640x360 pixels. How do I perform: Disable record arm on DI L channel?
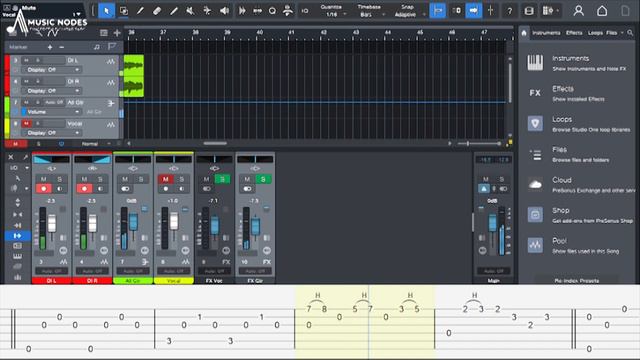44,189
